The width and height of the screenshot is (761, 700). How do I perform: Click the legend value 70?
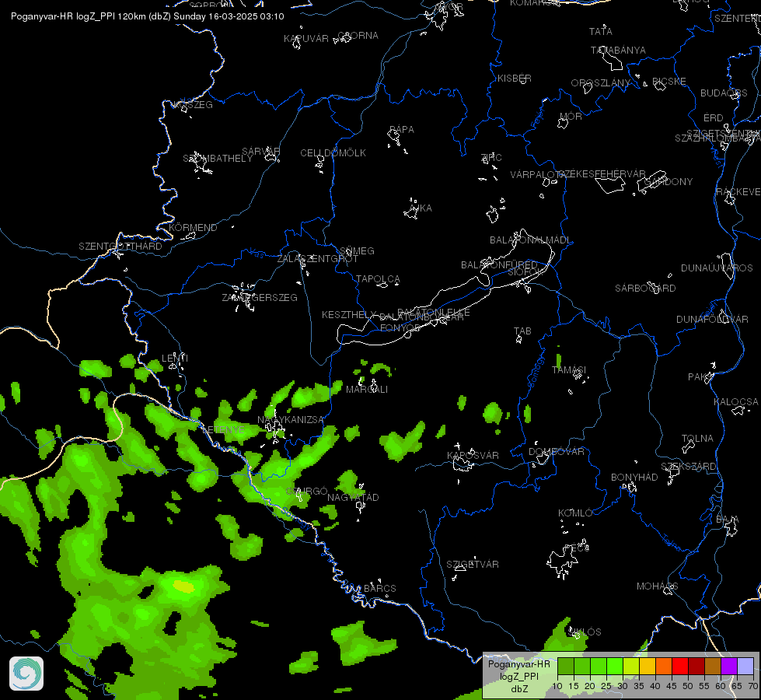click(753, 687)
